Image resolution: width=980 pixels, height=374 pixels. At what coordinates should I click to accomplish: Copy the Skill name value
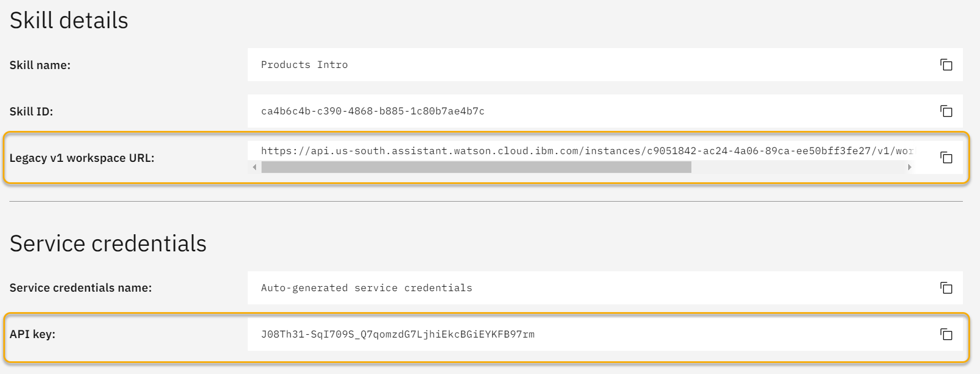click(x=946, y=65)
